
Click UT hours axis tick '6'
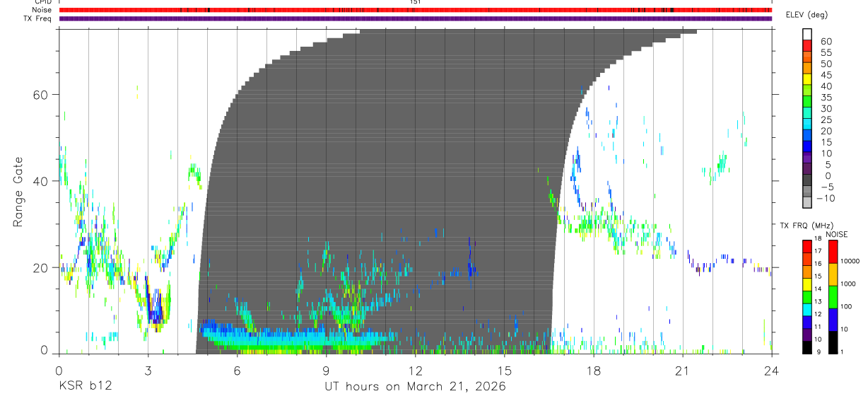pyautogui.click(x=237, y=369)
